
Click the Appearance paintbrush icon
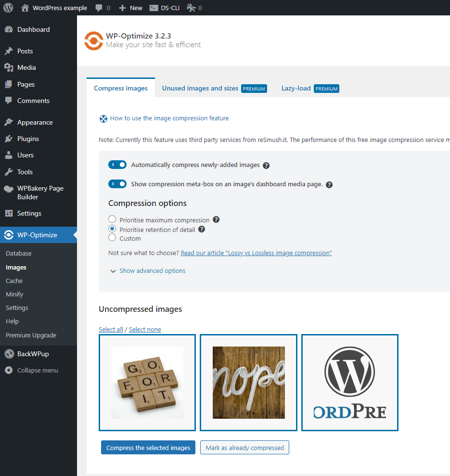click(9, 122)
